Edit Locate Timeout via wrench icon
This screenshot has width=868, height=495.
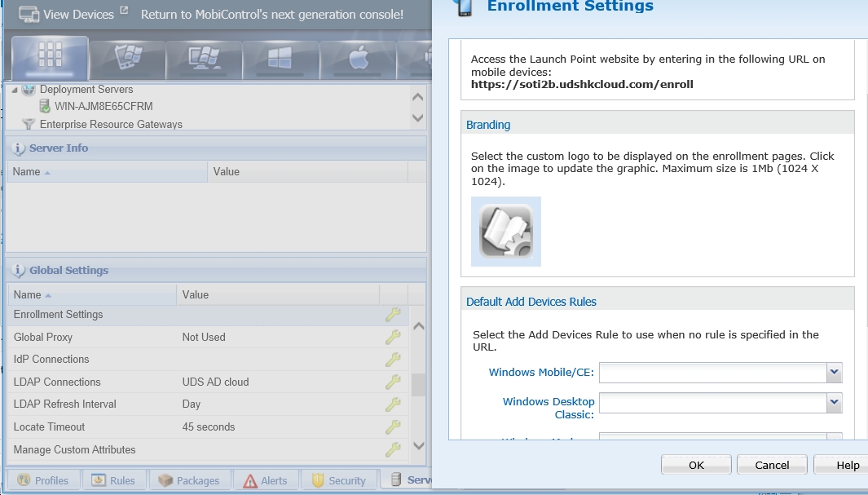pos(393,426)
